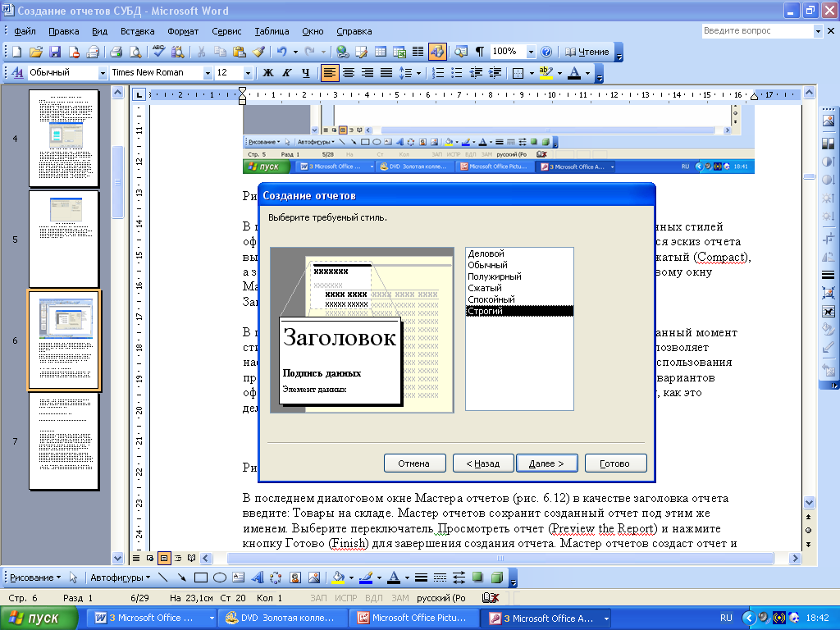Apply bulleted list formatting
Screen dimensions: 840x630
(x=457, y=73)
